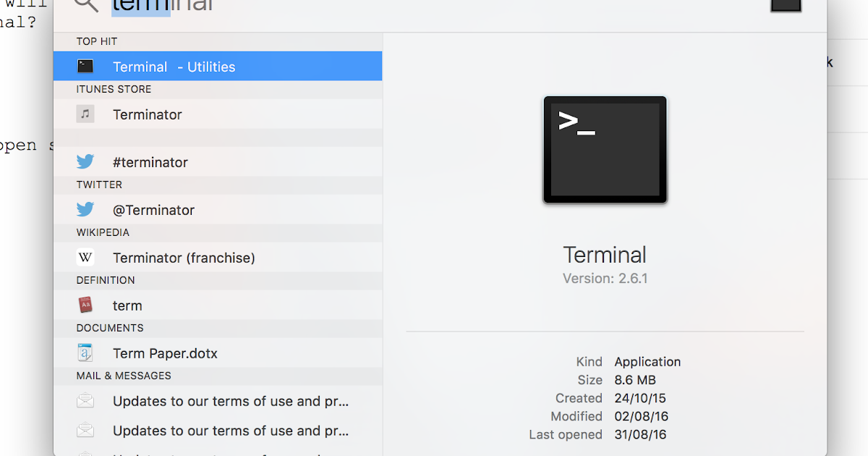Viewport: 868px width, 456px height.
Task: Open #terminator Twitter search result
Action: click(149, 161)
